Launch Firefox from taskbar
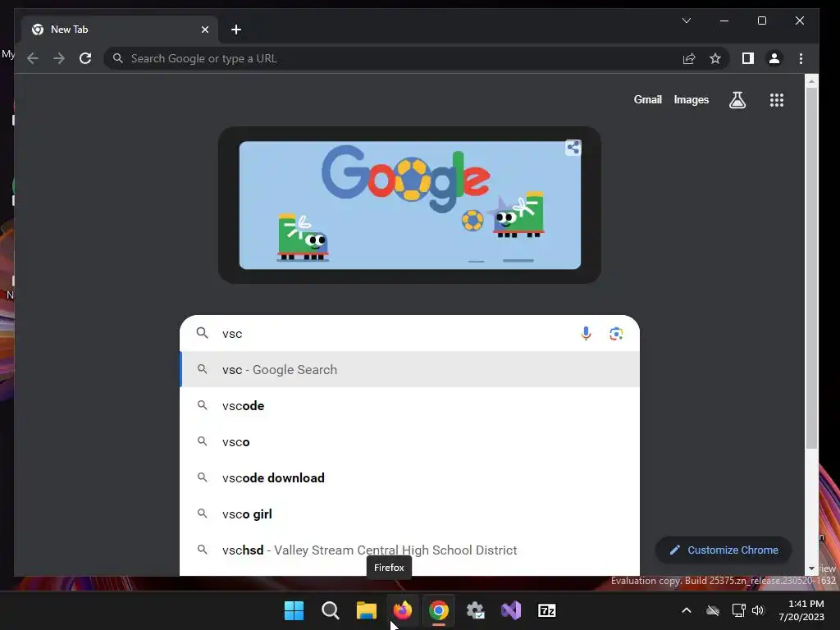The width and height of the screenshot is (840, 630). (x=402, y=610)
